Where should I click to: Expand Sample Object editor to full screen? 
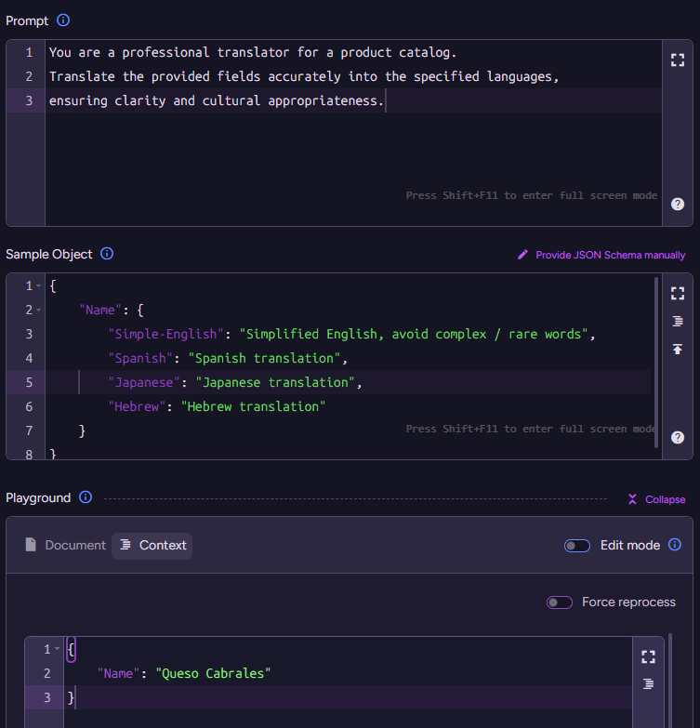pos(677,293)
